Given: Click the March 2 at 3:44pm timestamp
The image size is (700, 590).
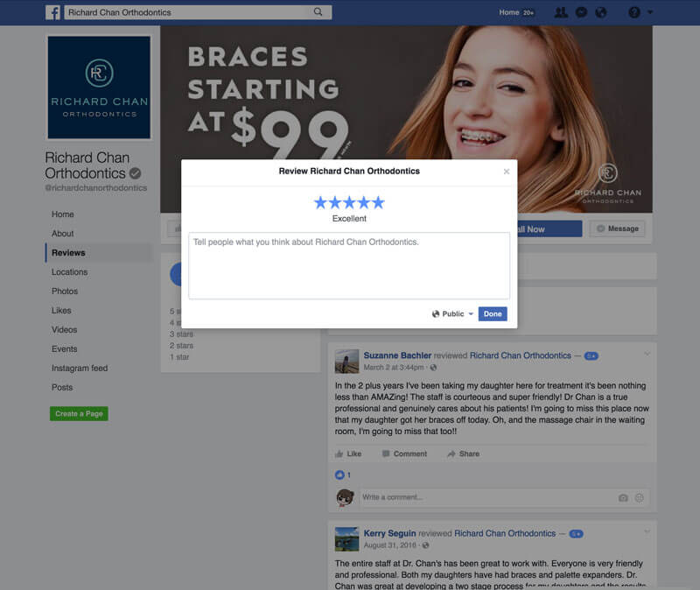Looking at the screenshot, I should coord(393,367).
